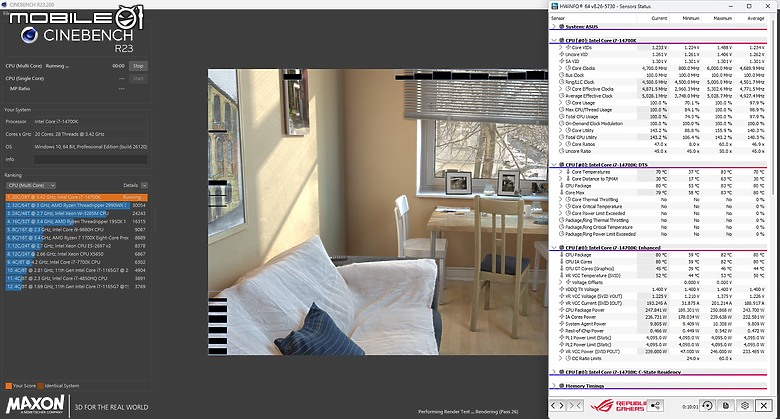The width and height of the screenshot is (780, 419).
Task: Click the Sensor column header
Action: click(x=558, y=18)
